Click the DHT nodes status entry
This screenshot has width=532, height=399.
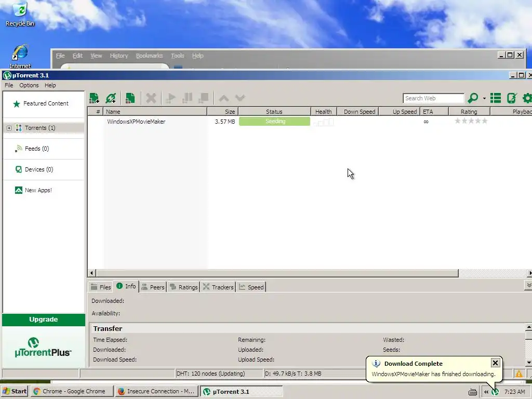(x=219, y=374)
